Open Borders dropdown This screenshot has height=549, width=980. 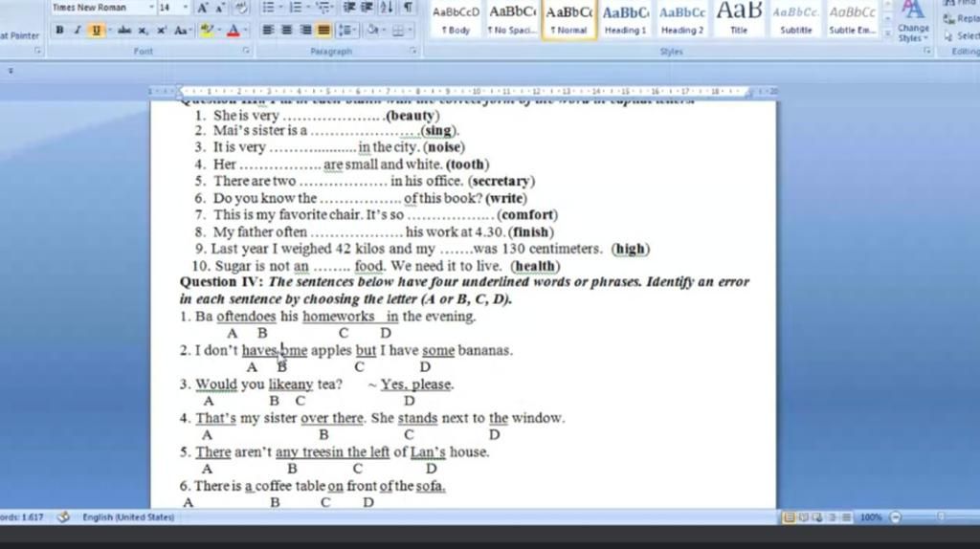click(410, 30)
